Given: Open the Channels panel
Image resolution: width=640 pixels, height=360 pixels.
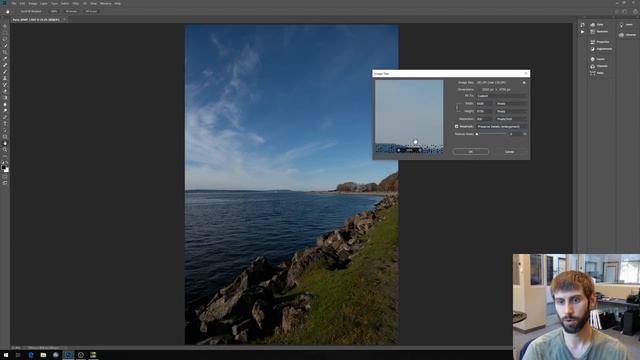Looking at the screenshot, I should 599,66.
